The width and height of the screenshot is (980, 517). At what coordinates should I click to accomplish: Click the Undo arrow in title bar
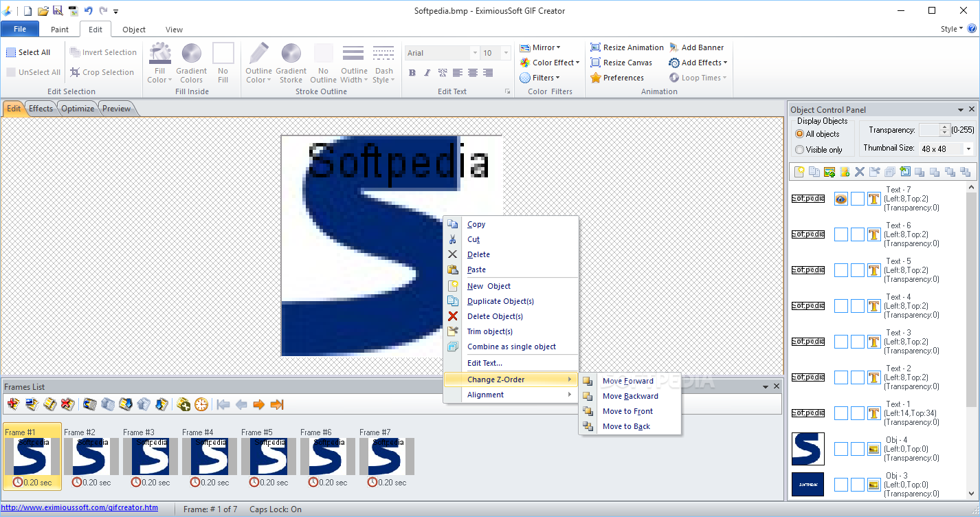tap(88, 10)
